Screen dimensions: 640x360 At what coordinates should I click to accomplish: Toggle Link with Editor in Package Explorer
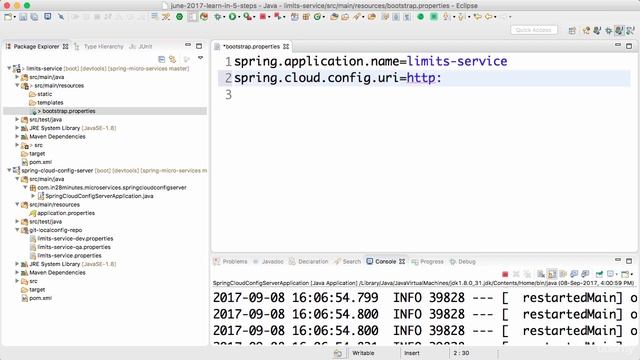pos(173,59)
